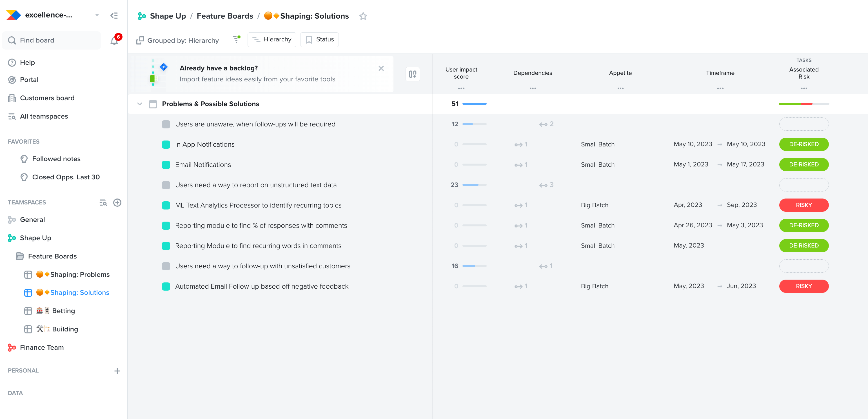Select the Automated Email Follow-up checkbox
The image size is (868, 419).
coord(166,286)
